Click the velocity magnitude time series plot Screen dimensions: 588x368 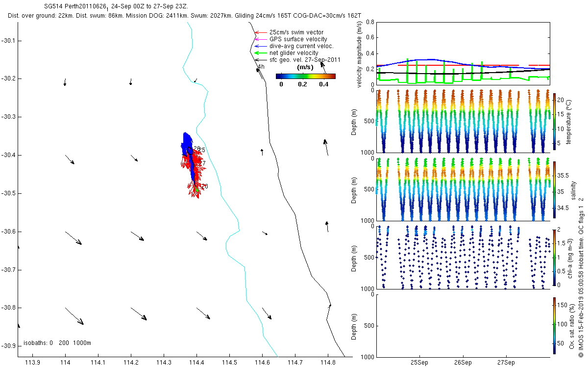point(462,53)
